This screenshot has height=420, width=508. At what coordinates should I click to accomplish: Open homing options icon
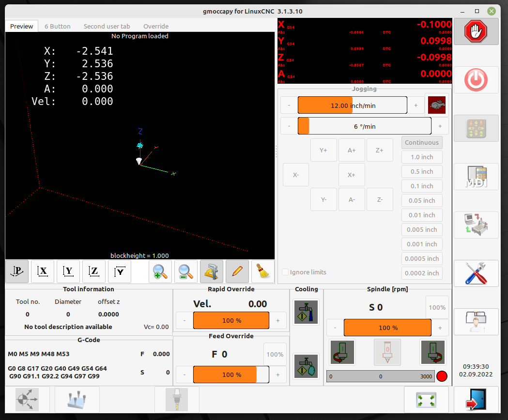[27, 400]
